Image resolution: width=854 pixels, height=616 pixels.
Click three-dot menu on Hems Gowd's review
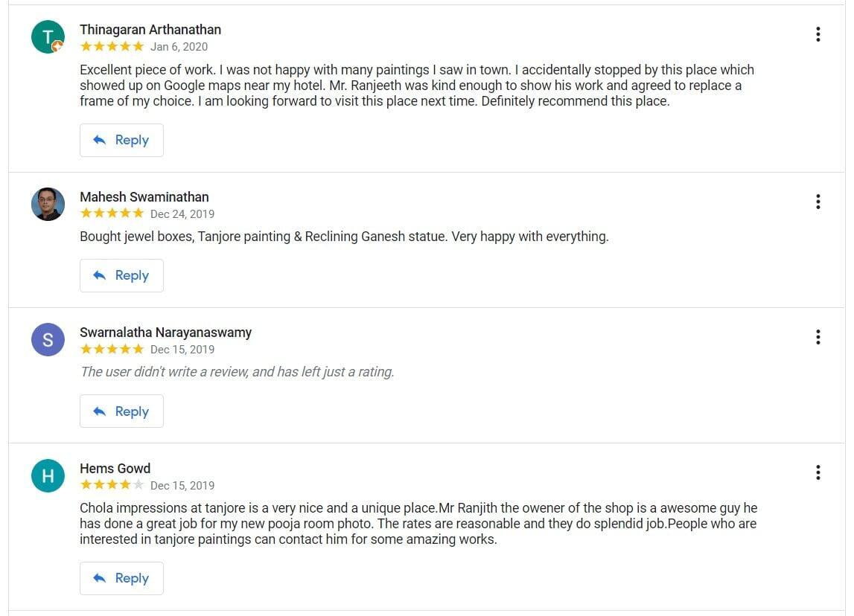818,472
